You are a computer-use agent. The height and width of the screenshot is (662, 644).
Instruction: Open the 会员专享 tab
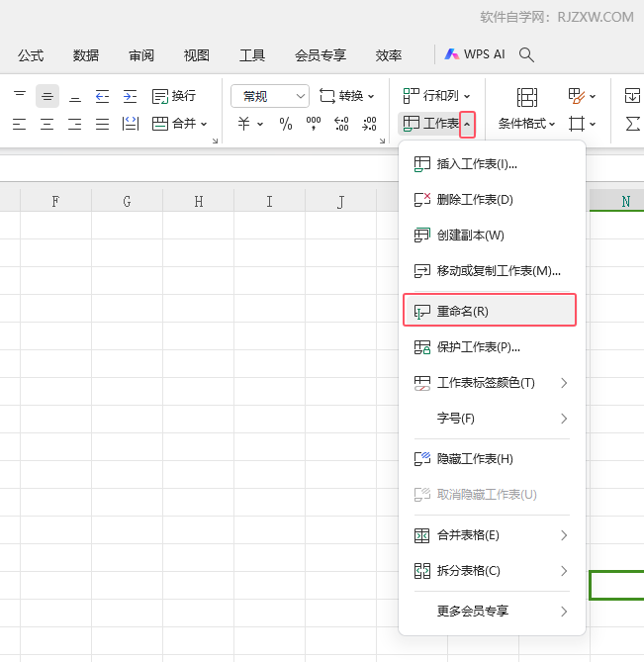pyautogui.click(x=321, y=55)
